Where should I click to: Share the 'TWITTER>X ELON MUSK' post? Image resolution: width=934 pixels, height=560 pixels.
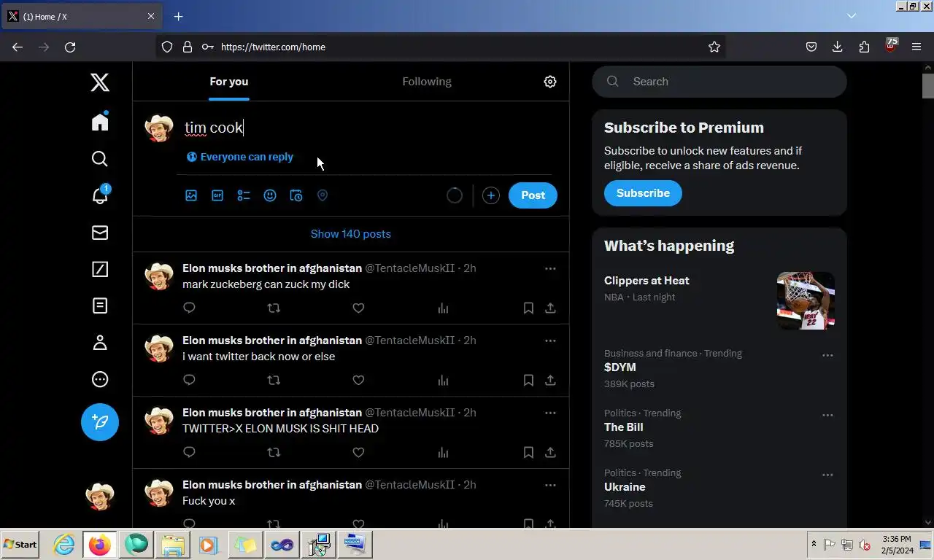550,452
